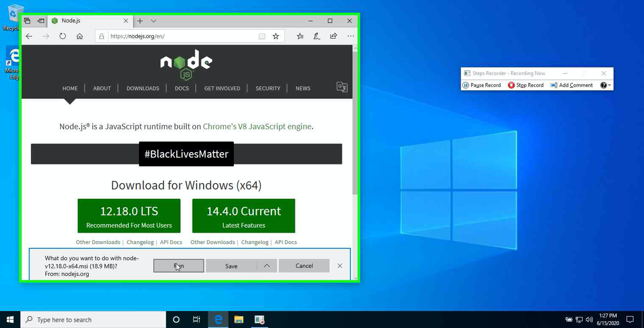Click the #BlackLivesMatter banner

pyautogui.click(x=186, y=154)
